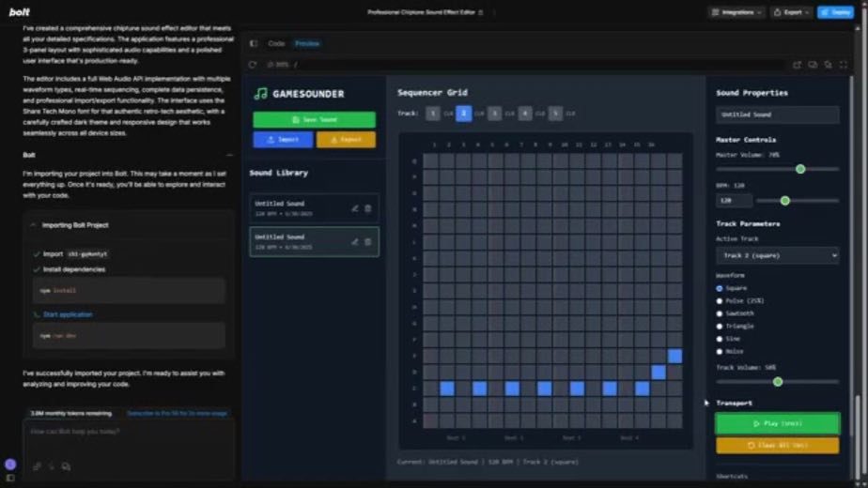
Task: Select the first Untitled Sound in library
Action: click(314, 208)
